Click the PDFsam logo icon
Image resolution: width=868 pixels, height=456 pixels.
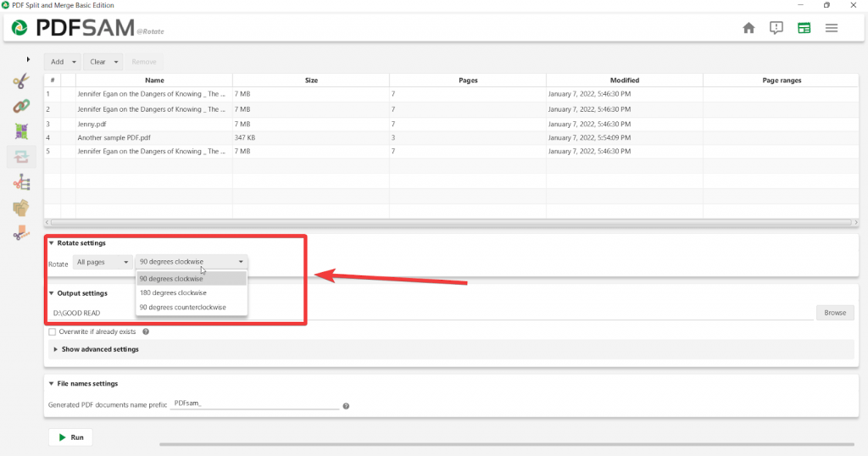[19, 28]
